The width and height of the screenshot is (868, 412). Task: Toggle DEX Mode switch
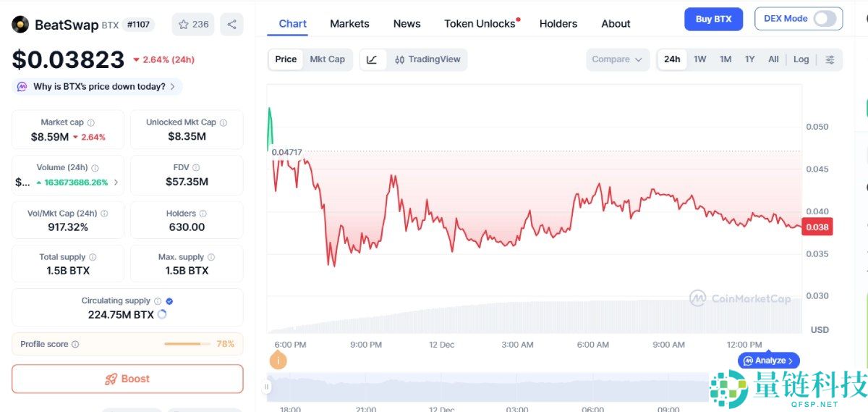pyautogui.click(x=824, y=19)
